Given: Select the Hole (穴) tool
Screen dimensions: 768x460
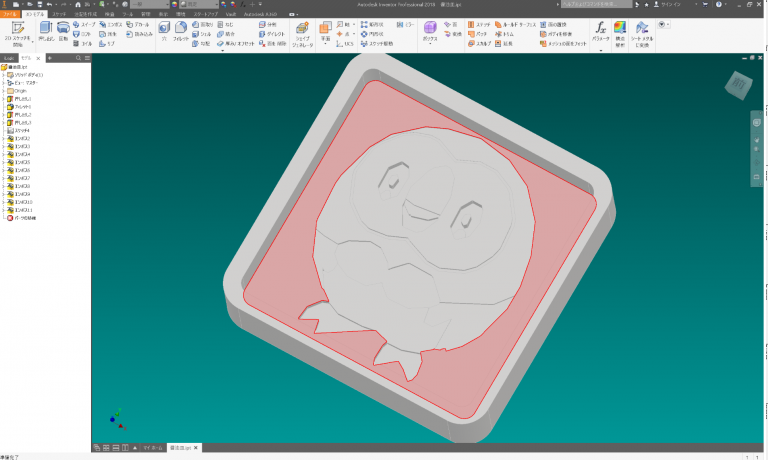Looking at the screenshot, I should [164, 31].
